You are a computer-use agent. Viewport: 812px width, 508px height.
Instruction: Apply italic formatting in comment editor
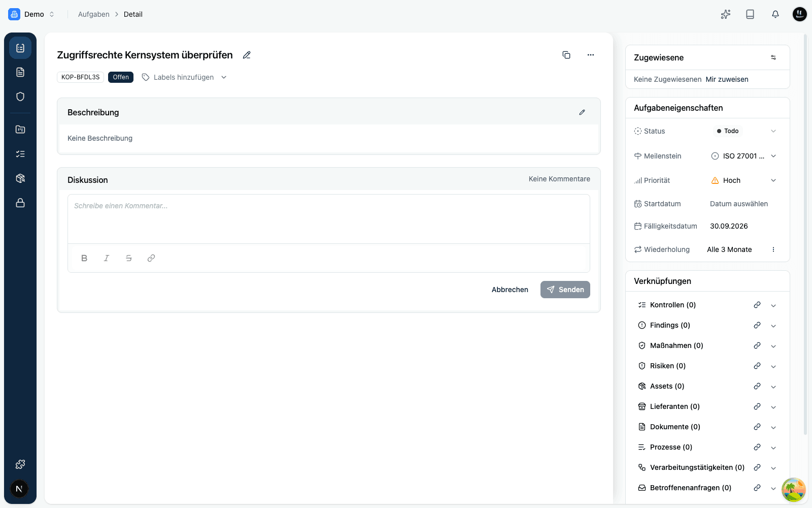tap(107, 258)
